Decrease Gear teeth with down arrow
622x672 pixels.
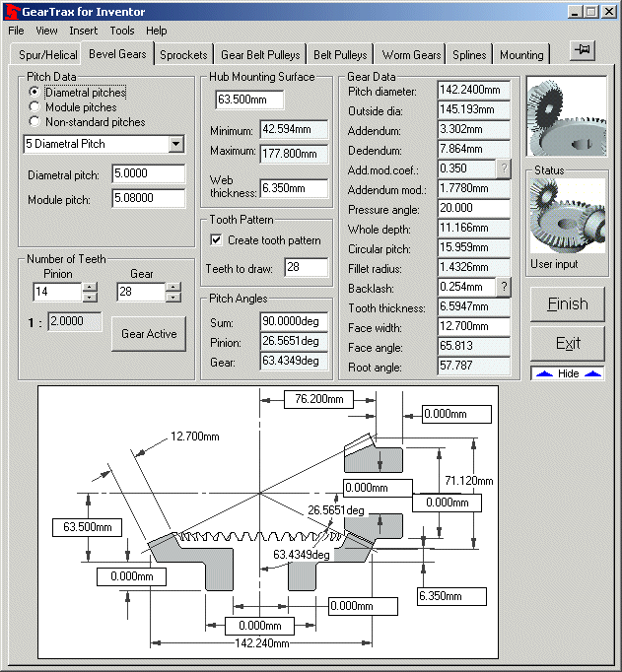click(x=173, y=297)
